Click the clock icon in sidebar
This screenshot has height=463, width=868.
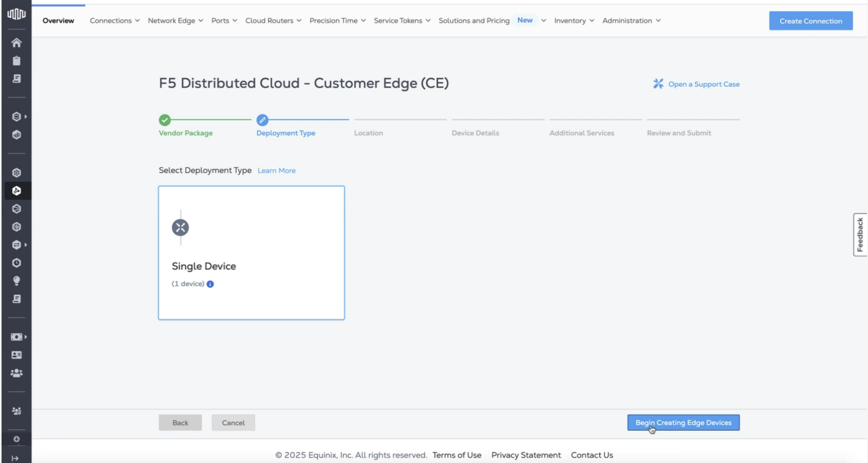click(16, 263)
